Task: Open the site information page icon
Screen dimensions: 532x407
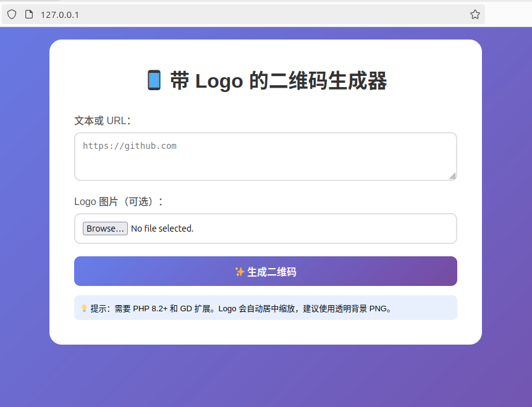Action: pos(28,14)
